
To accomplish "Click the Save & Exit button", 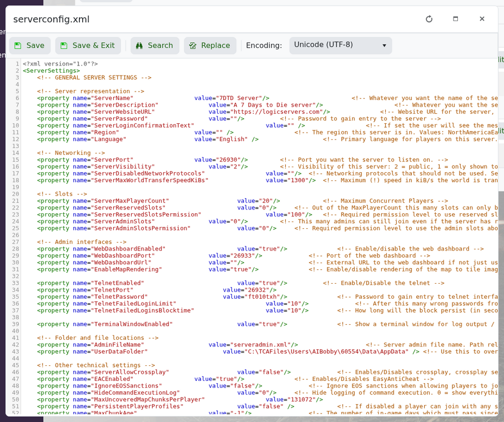I will (x=88, y=46).
